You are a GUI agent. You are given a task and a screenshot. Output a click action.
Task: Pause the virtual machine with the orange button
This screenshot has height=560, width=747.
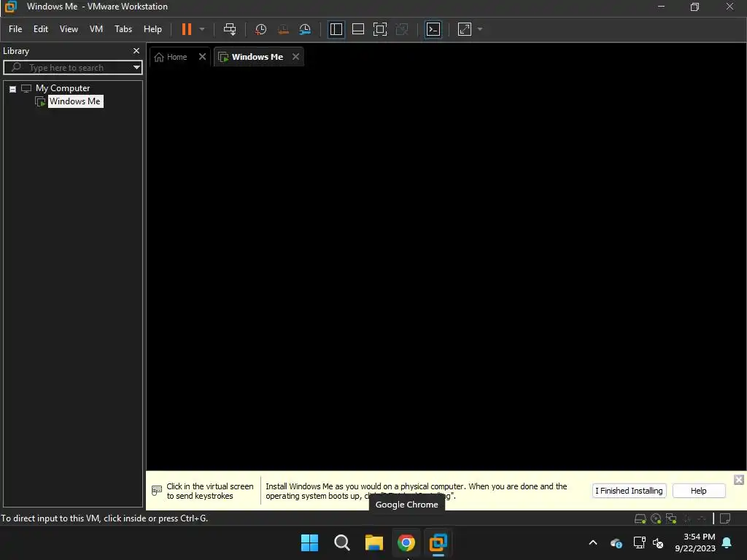click(186, 29)
